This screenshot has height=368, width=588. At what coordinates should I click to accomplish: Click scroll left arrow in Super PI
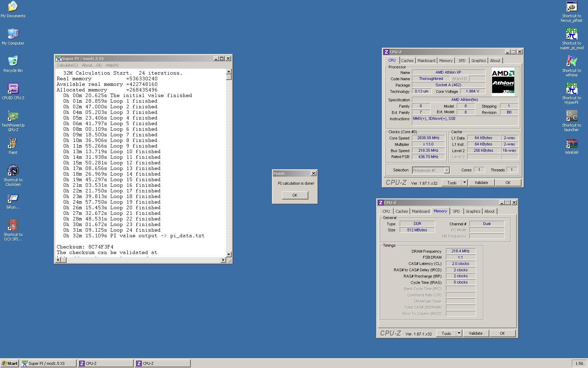coord(58,260)
